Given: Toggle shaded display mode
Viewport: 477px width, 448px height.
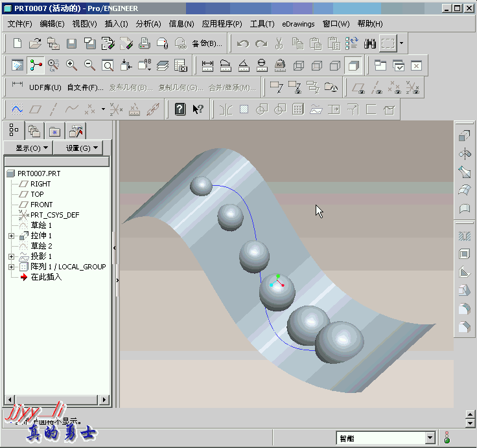Looking at the screenshot, I should click(x=353, y=65).
